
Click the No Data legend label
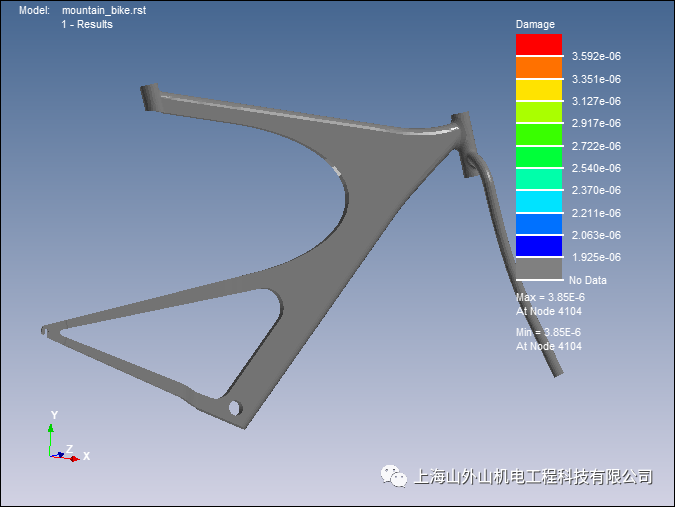[588, 280]
